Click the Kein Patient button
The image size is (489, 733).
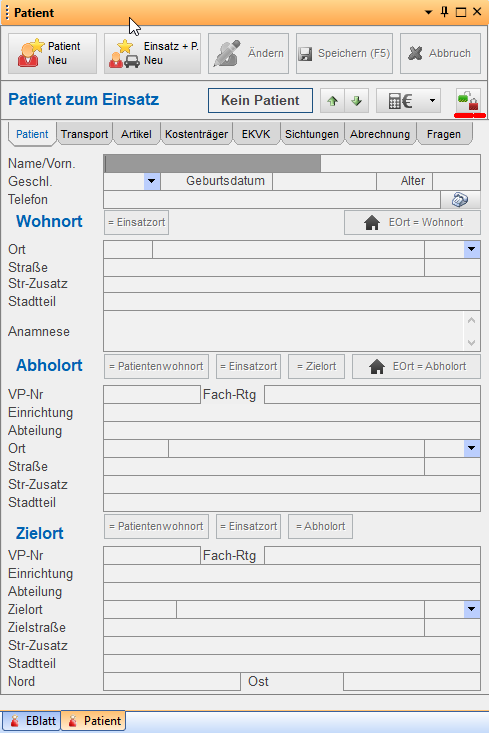(260, 101)
